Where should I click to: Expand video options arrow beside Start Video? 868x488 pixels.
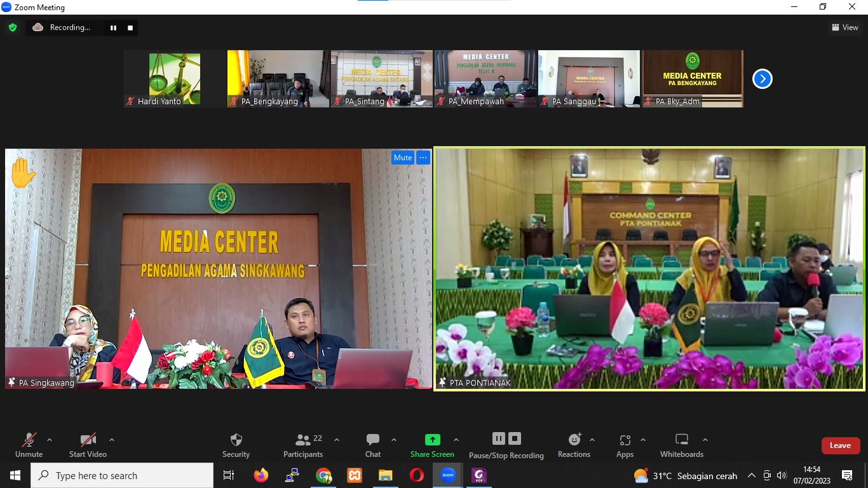pyautogui.click(x=112, y=440)
